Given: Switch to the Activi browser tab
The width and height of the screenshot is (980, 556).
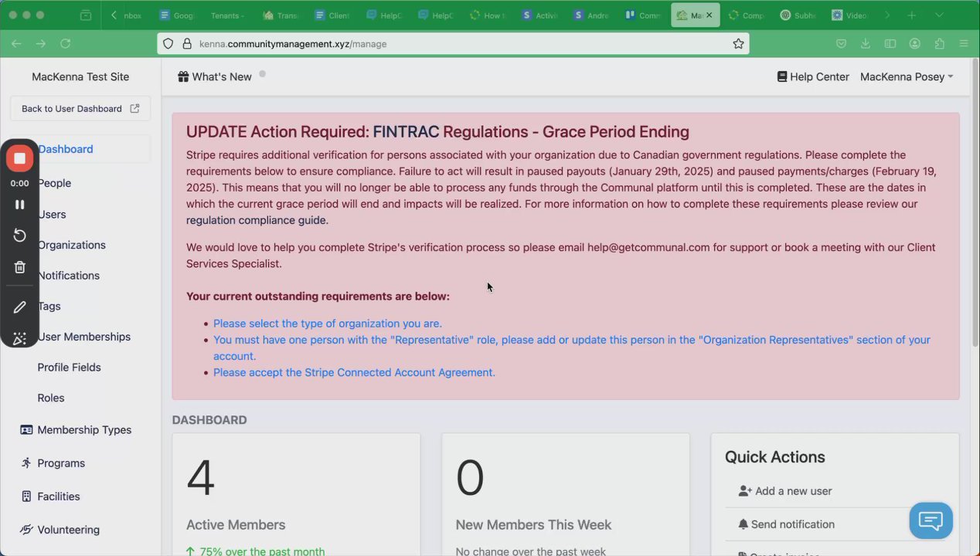Looking at the screenshot, I should [539, 15].
